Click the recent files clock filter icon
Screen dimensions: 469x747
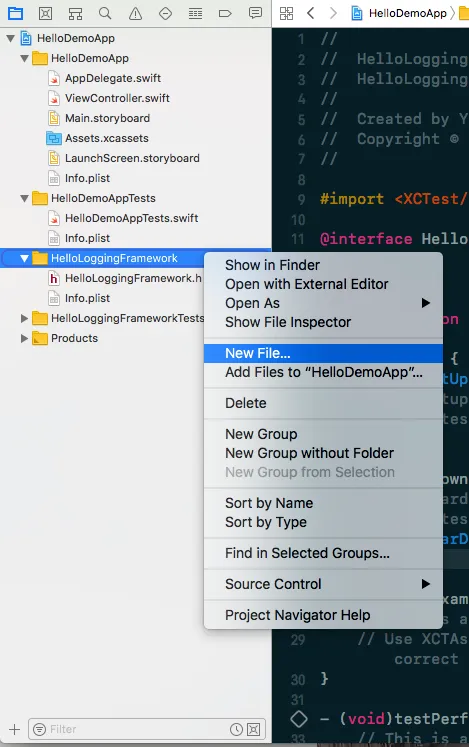click(236, 729)
